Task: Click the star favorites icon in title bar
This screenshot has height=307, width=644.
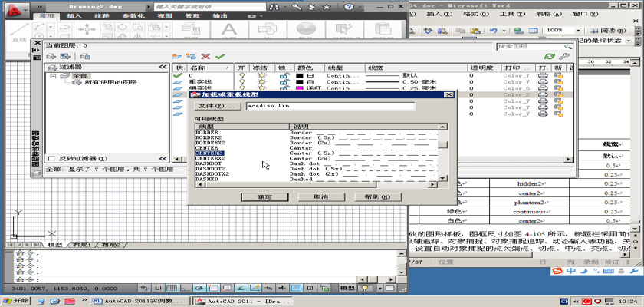Action: click(x=327, y=7)
